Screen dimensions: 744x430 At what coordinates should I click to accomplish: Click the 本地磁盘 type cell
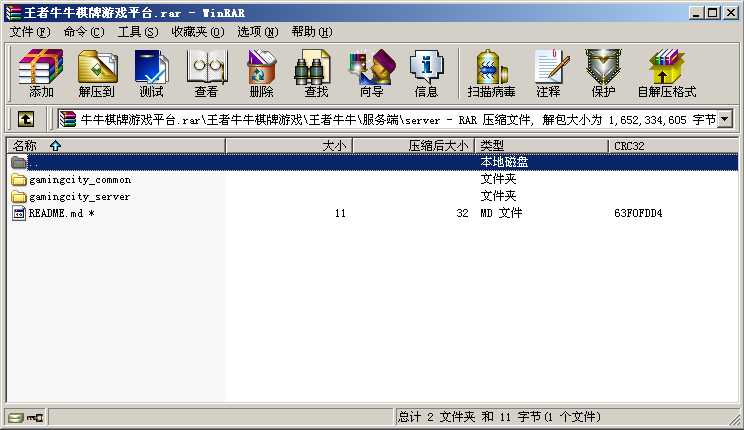coord(504,162)
